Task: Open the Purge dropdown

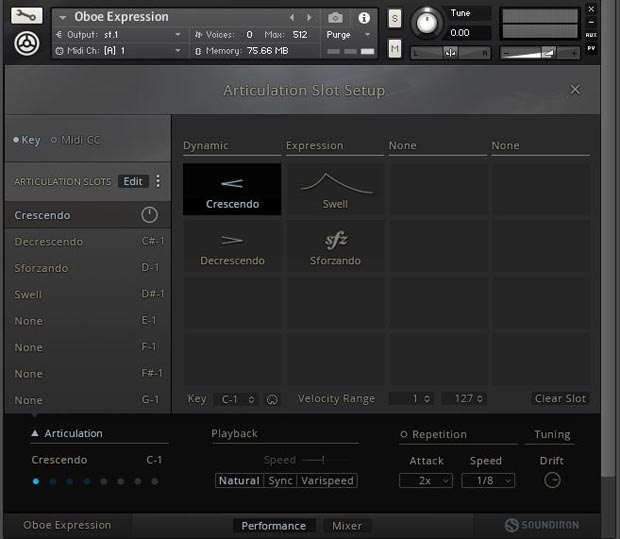Action: pyautogui.click(x=346, y=34)
